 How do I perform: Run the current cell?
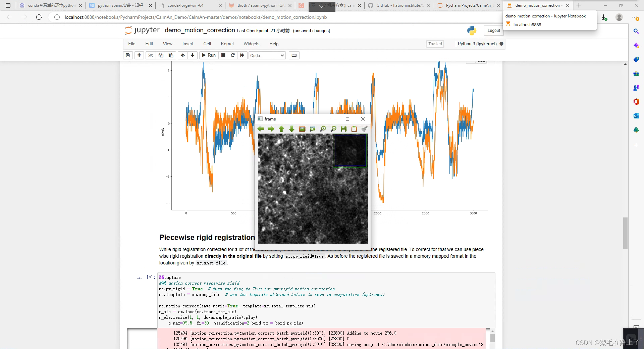coord(209,55)
